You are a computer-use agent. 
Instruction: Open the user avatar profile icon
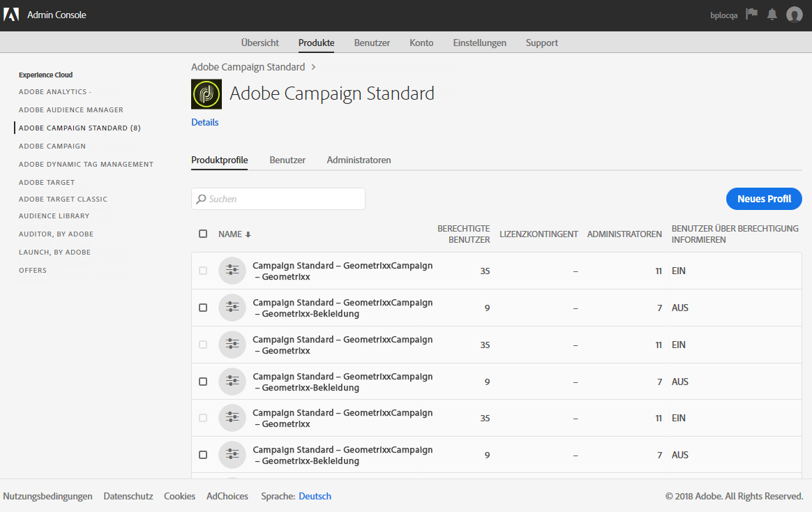794,15
